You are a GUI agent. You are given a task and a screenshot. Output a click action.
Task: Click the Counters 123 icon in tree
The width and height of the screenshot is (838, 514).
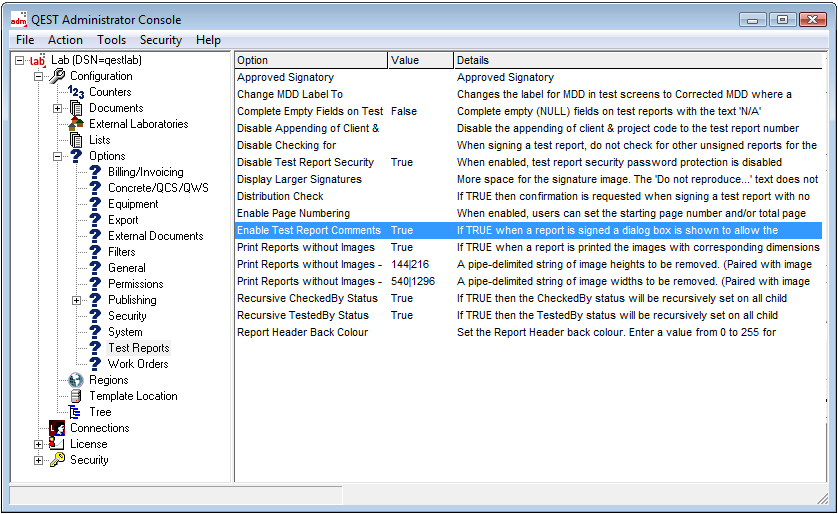click(76, 92)
